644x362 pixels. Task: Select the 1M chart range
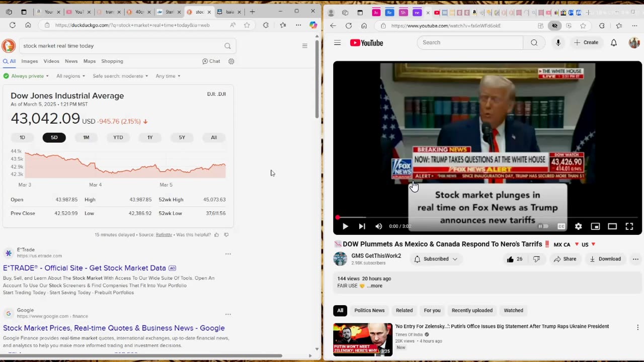(86, 137)
